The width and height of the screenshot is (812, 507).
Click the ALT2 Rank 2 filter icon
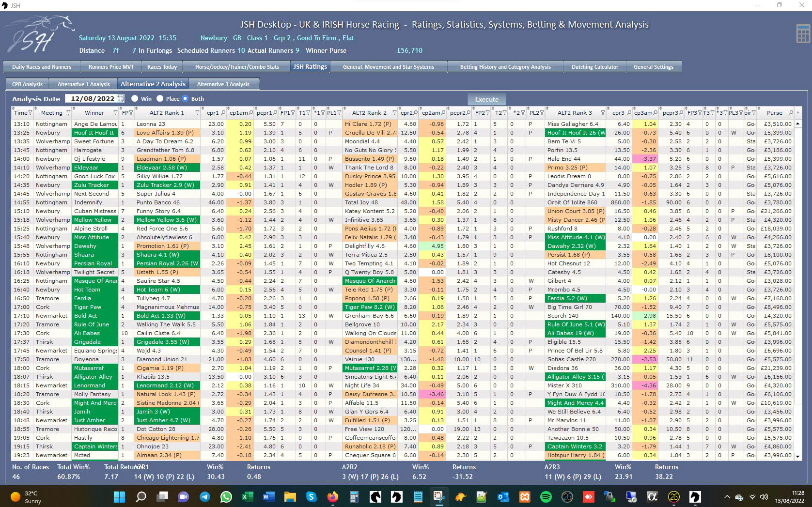point(394,113)
